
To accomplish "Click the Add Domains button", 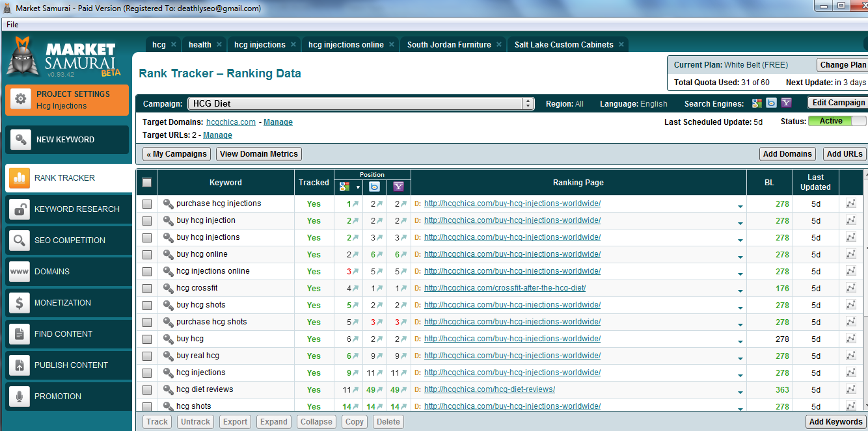I will point(787,154).
